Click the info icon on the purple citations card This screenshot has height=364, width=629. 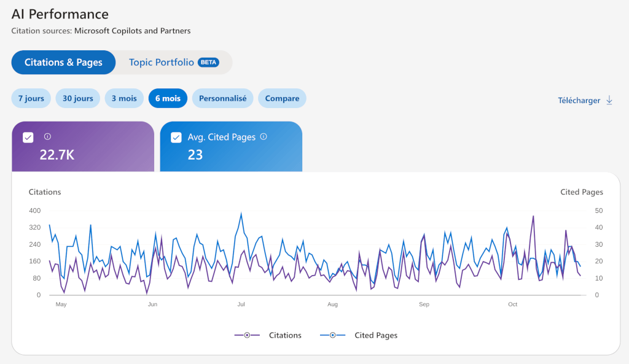coord(47,137)
